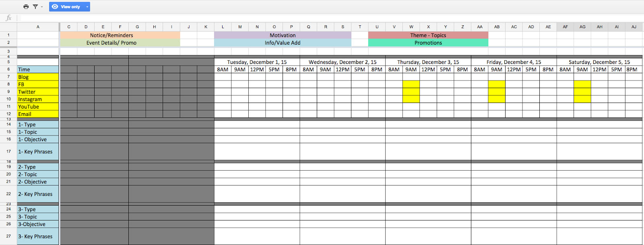The width and height of the screenshot is (644, 245).
Task: Select column AJ header
Action: tap(634, 27)
